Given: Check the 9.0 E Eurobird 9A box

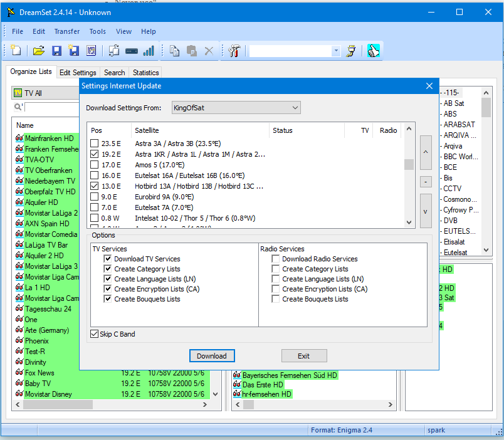Looking at the screenshot, I should click(94, 197).
